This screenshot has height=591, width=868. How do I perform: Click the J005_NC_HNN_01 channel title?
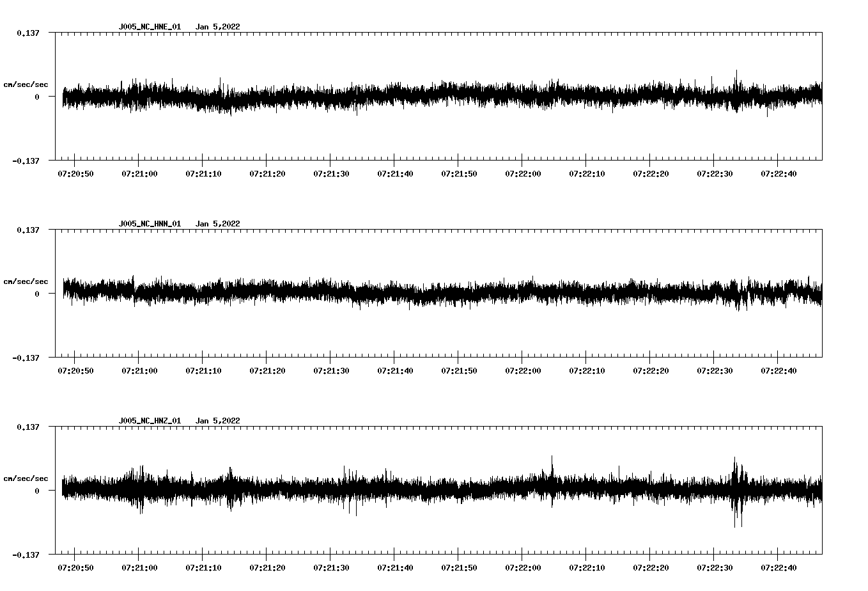[x=150, y=224]
